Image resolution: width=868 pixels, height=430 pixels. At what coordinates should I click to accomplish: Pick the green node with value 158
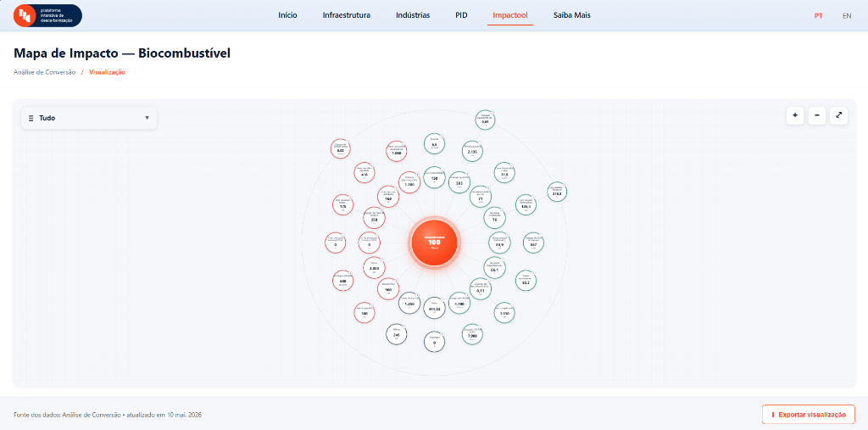pos(434,177)
